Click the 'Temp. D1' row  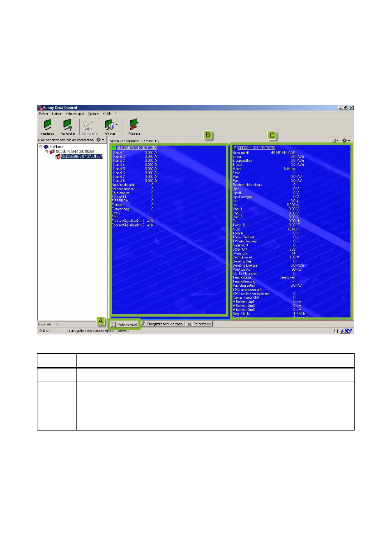[267, 225]
